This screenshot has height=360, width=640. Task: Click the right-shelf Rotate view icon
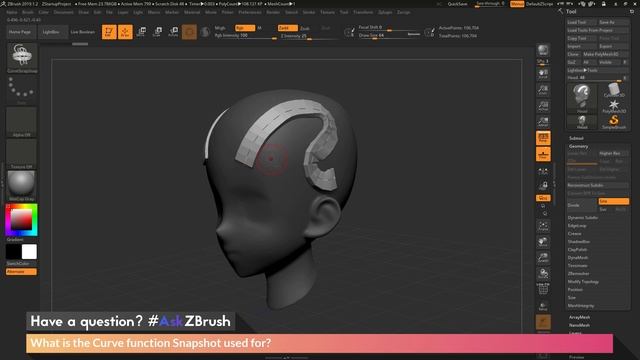tap(543, 274)
